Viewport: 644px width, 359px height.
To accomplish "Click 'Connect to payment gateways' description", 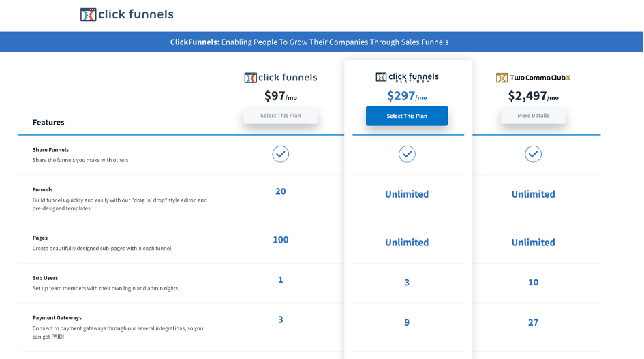I will pyautogui.click(x=118, y=332).
